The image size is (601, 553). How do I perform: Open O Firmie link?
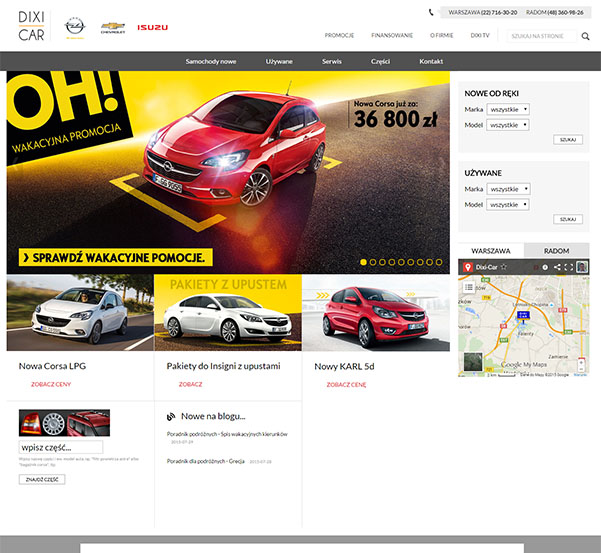[442, 35]
